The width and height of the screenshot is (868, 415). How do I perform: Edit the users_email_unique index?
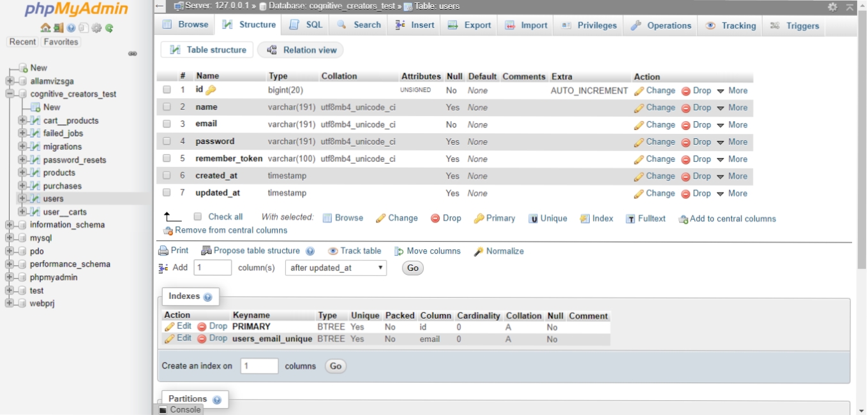178,339
